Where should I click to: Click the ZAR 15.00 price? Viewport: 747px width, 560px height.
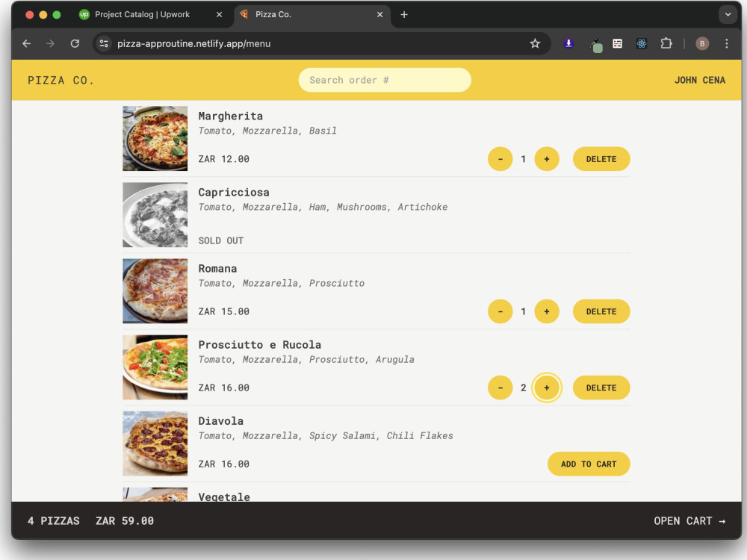(224, 311)
